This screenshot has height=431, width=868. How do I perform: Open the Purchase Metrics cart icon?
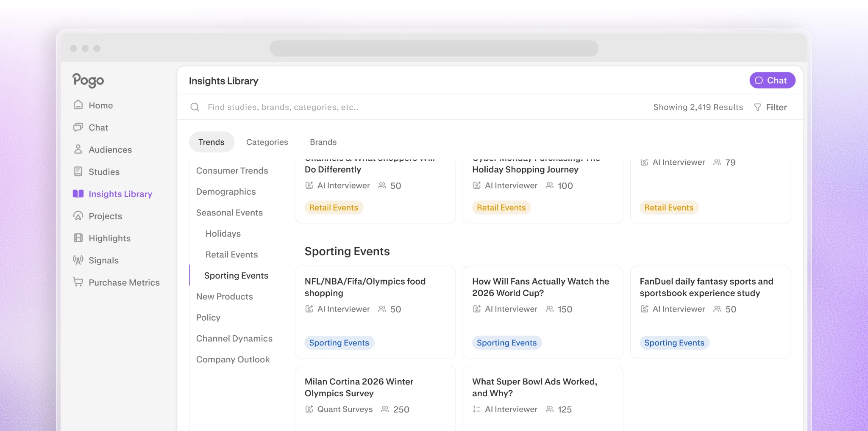tap(78, 282)
